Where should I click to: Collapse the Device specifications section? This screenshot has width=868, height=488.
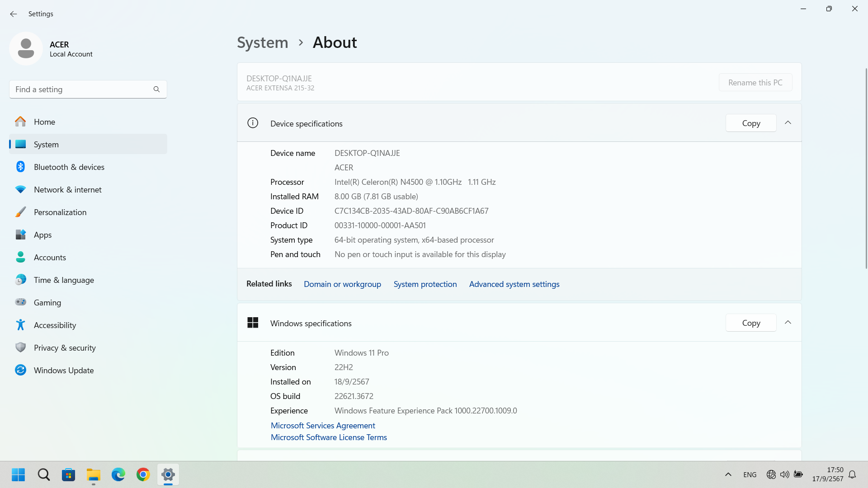point(788,123)
